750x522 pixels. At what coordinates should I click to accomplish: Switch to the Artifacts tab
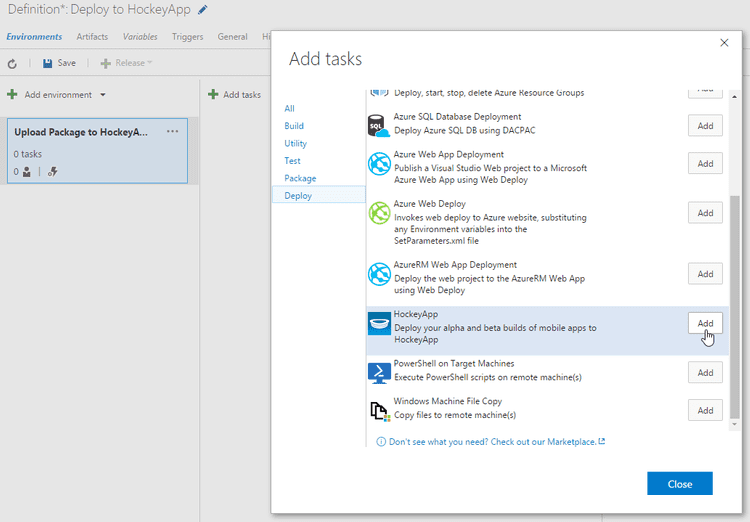92,37
